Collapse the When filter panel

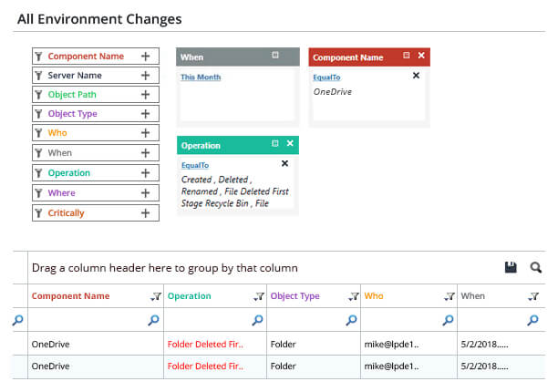275,56
